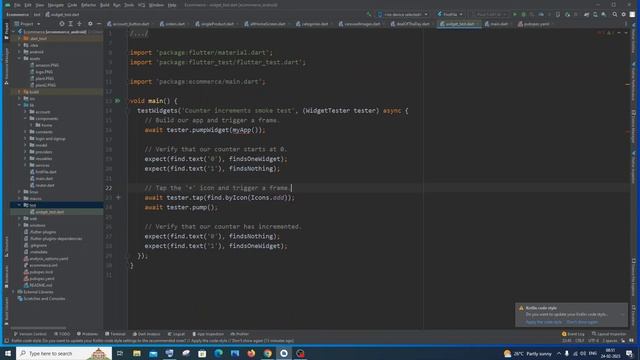
Task: Click line ending CRLF in status bar
Action: [579, 341]
